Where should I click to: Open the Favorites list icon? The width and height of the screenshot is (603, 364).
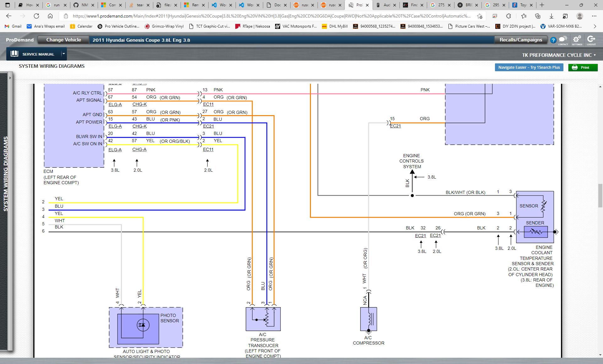coord(524,16)
